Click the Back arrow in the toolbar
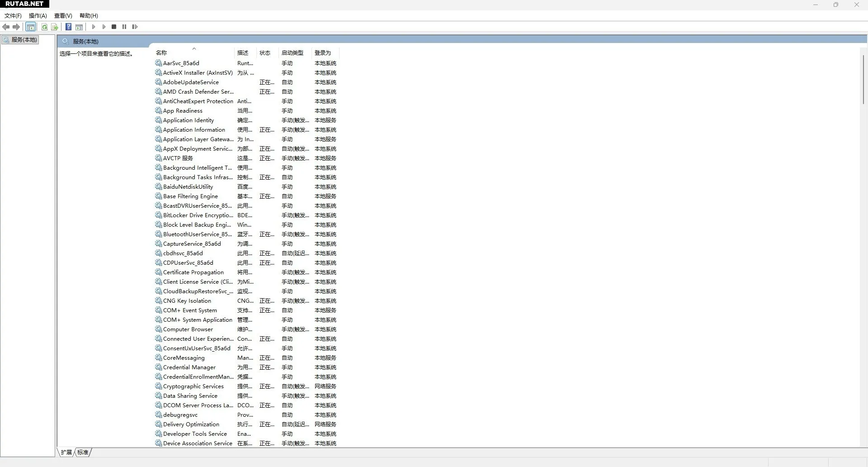The image size is (868, 467). point(6,27)
